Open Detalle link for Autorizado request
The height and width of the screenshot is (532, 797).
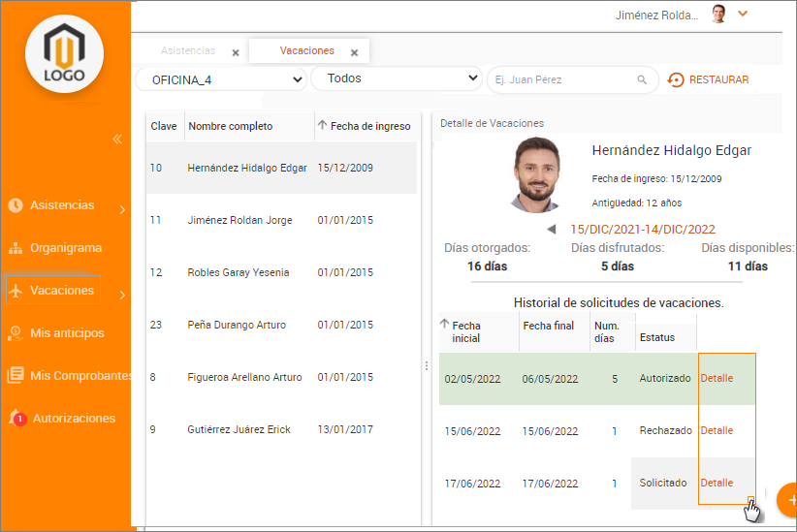(717, 378)
